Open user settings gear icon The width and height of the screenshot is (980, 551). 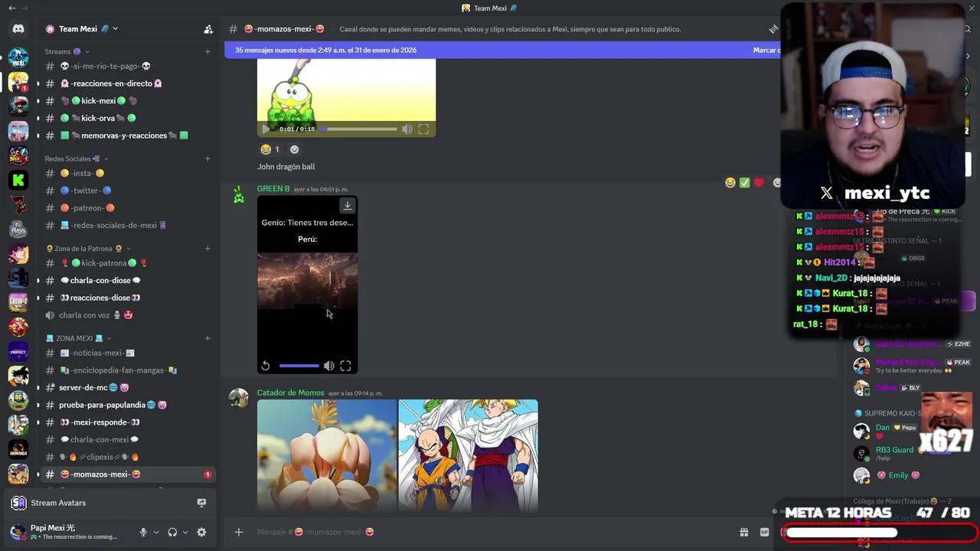201,532
